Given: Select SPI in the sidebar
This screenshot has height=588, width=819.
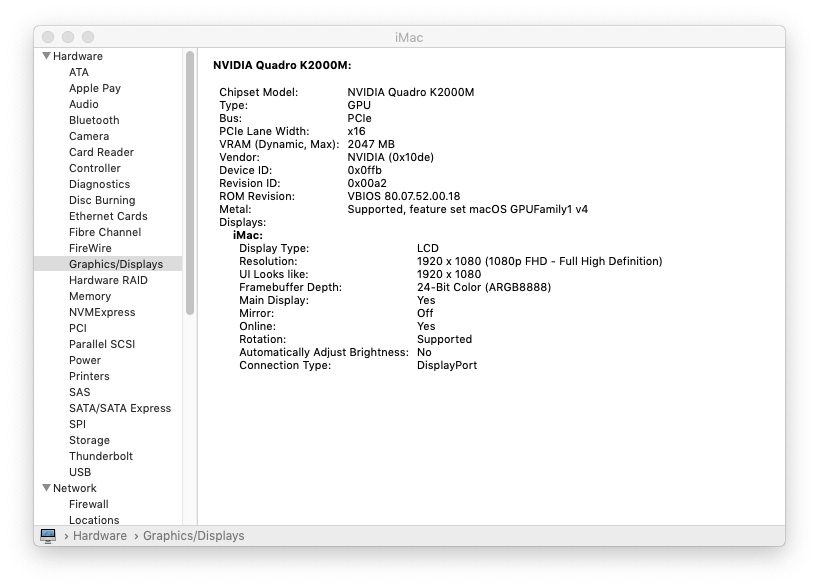Looking at the screenshot, I should coord(77,425).
